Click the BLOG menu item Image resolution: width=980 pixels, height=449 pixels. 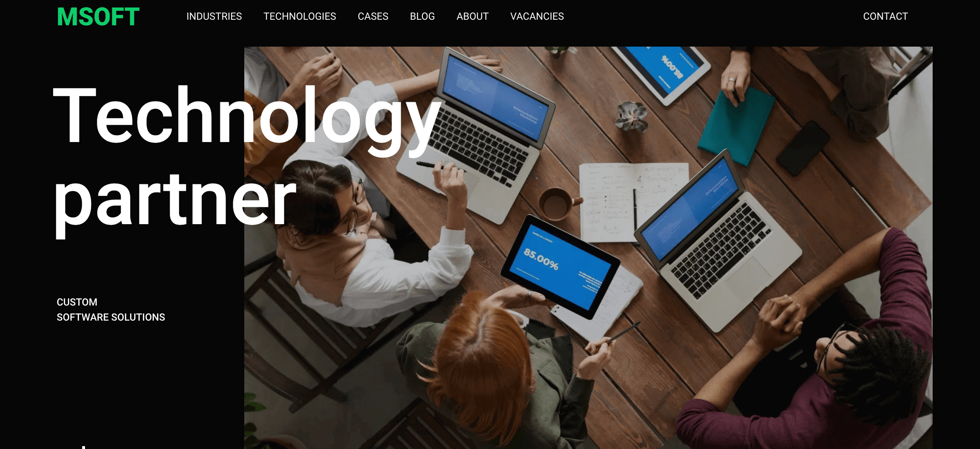pyautogui.click(x=423, y=16)
